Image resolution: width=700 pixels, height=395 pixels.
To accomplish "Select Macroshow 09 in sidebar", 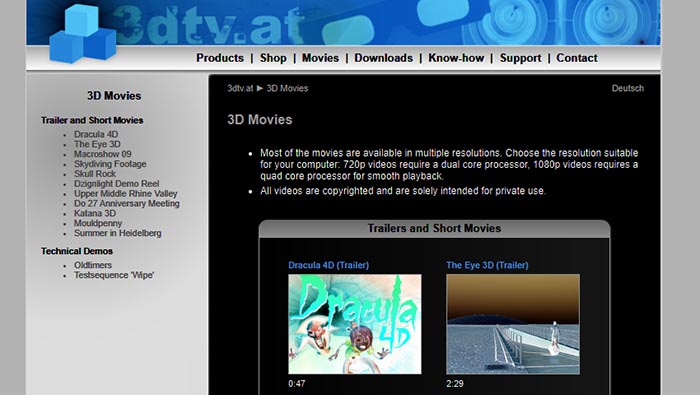I will click(103, 154).
